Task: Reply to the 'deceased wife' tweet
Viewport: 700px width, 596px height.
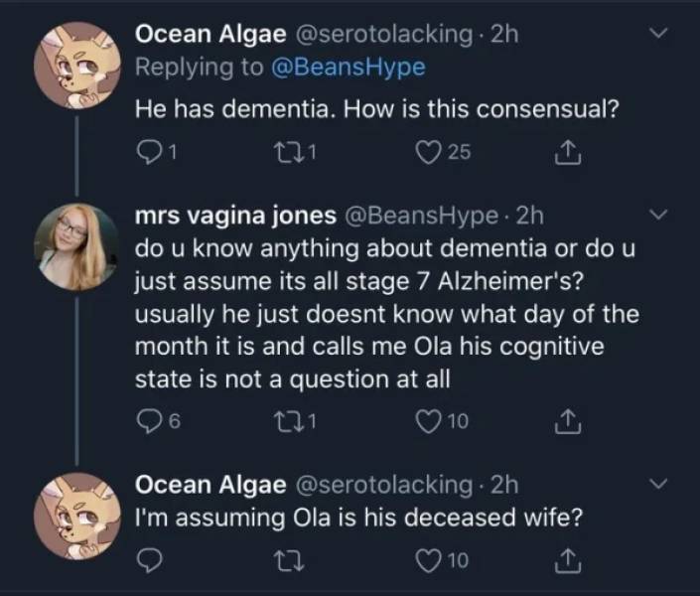Action: 146,564
